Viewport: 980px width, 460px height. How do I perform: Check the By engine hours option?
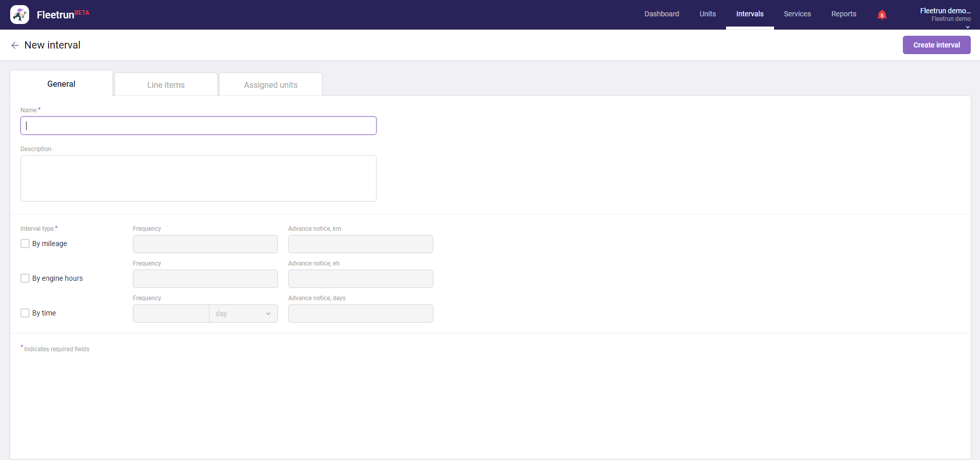point(25,278)
